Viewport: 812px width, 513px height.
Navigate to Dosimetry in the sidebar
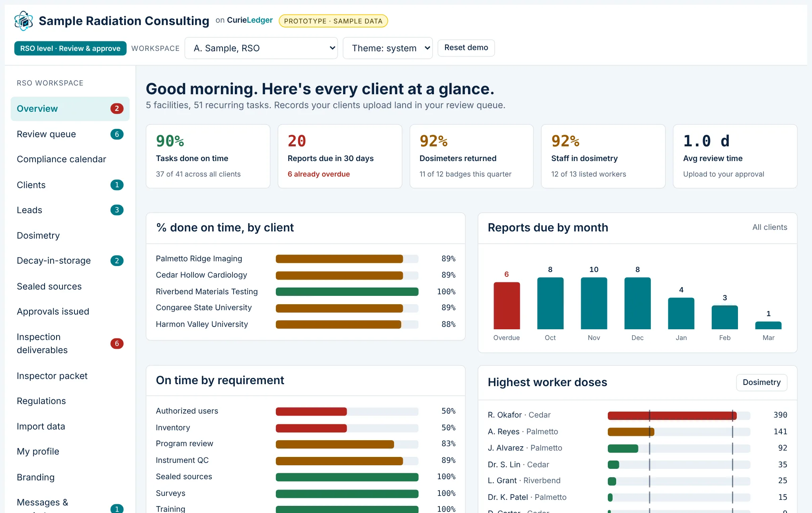[70, 235]
